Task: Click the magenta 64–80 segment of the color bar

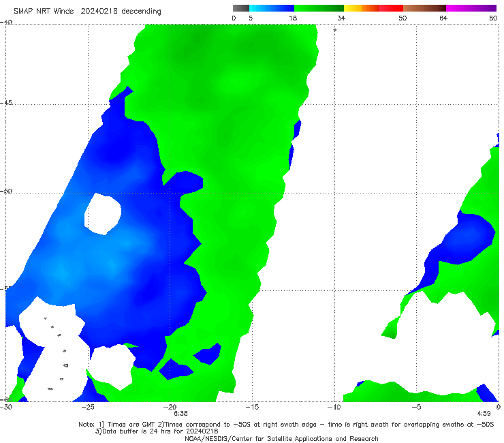Action: coord(471,8)
